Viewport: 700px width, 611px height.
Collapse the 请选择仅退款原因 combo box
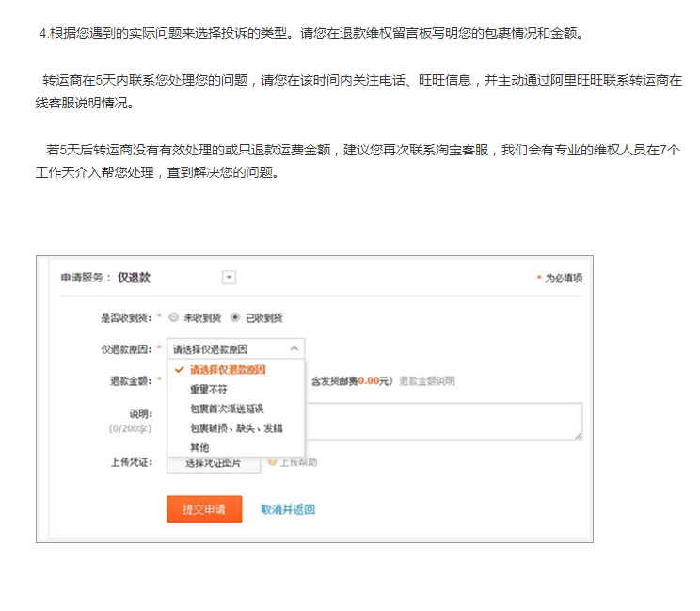[x=236, y=349]
